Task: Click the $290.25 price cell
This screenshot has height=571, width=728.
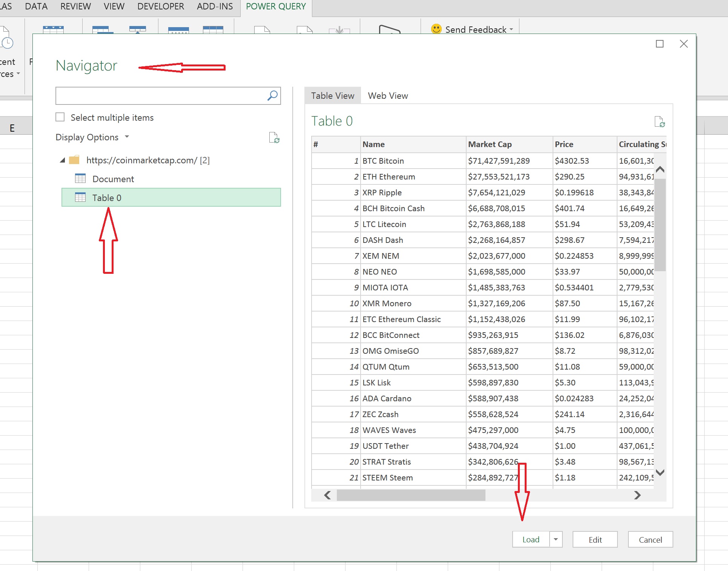Action: 585,177
